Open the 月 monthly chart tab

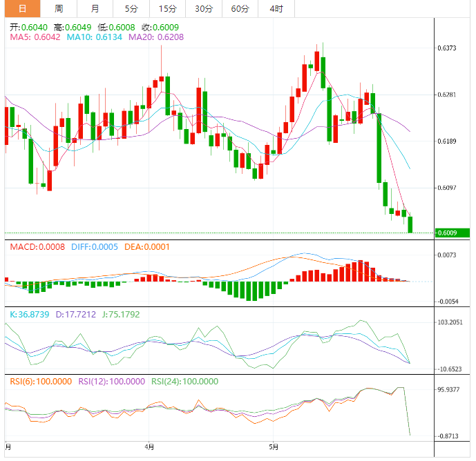(x=95, y=9)
